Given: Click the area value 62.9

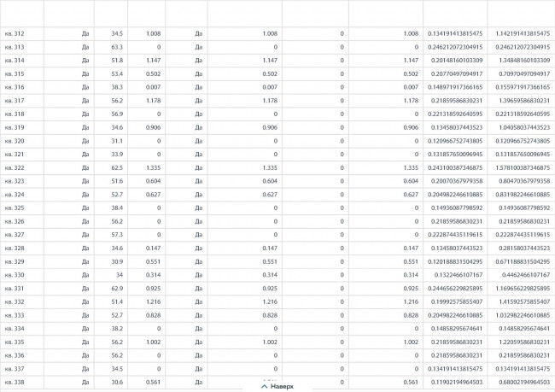Looking at the screenshot, I should tap(117, 289).
